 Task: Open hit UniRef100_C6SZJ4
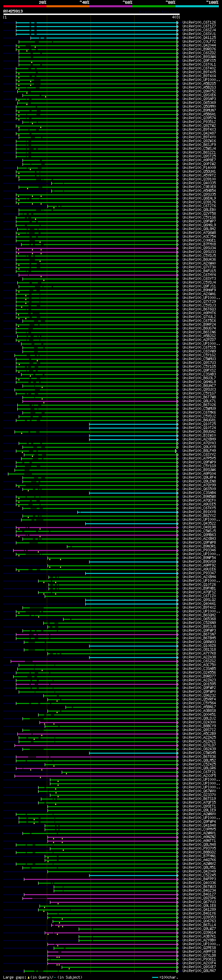click(199, 31)
